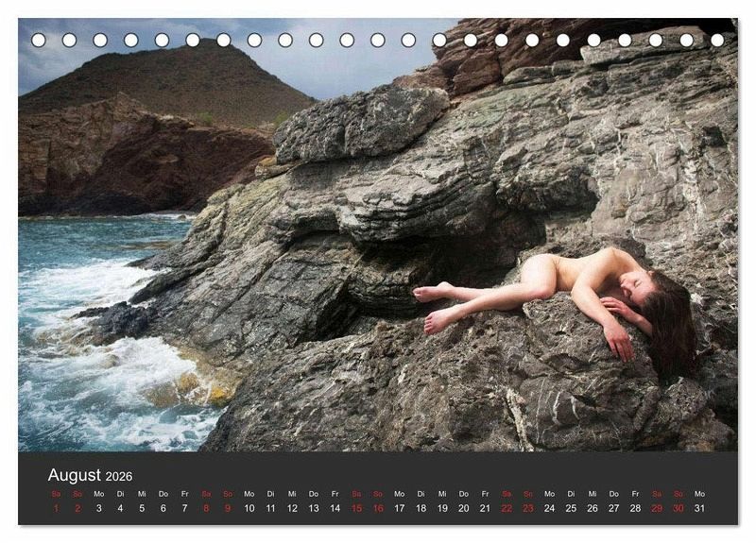Click the date 25
756x543 pixels.
571,508
